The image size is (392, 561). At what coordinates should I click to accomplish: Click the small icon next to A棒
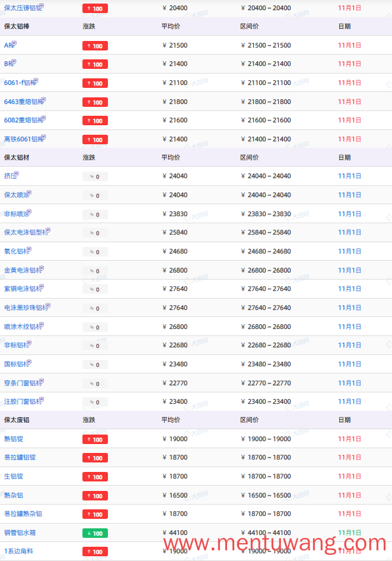pos(14,43)
